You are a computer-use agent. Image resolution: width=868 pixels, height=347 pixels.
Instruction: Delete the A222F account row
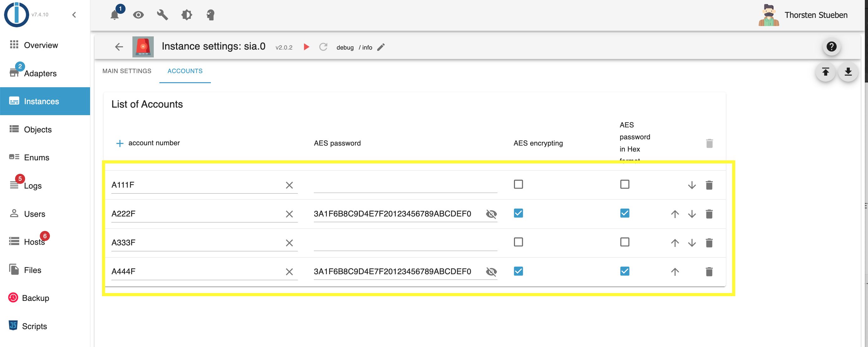click(709, 214)
